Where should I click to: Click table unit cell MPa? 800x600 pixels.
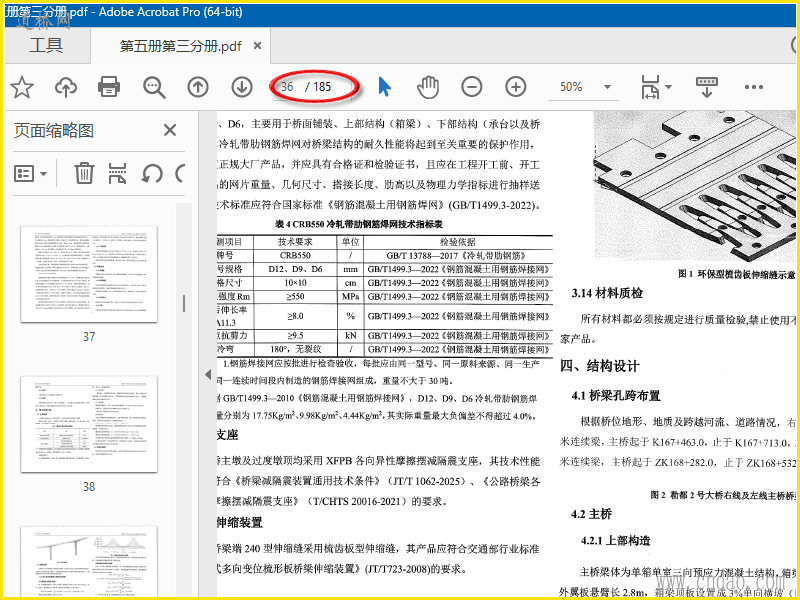click(x=351, y=296)
